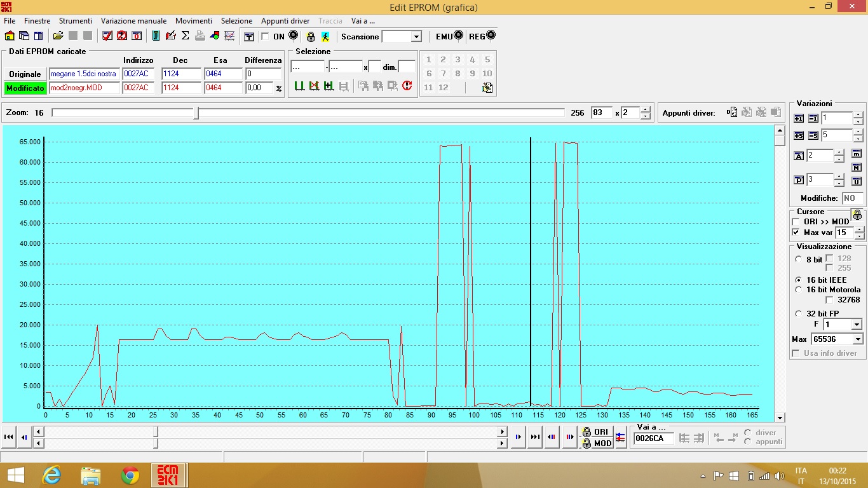Increase the Max var 15 stepper
Image resolution: width=868 pixels, height=488 pixels.
859,229
